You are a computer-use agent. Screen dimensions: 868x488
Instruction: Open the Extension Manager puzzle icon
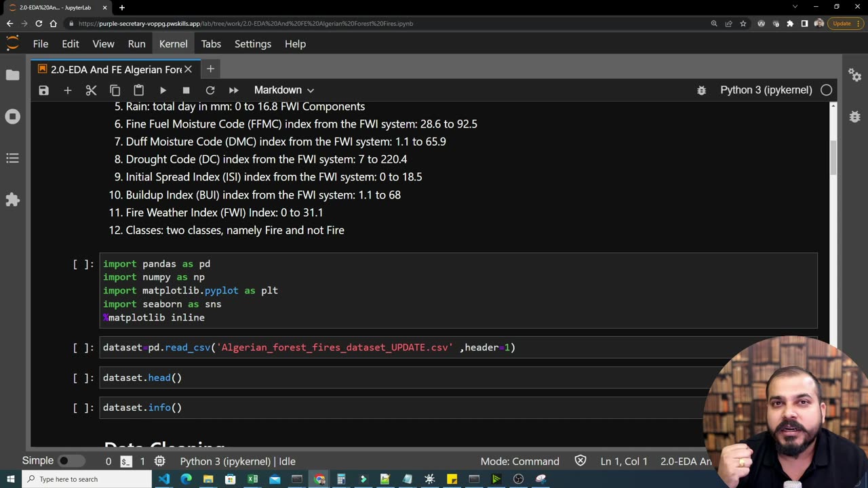point(12,200)
